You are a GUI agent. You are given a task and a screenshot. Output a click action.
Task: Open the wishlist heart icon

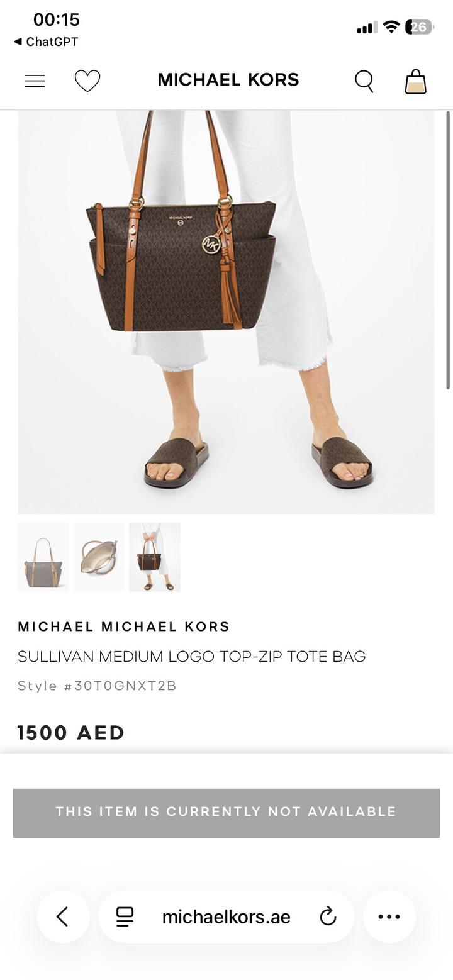pos(87,81)
